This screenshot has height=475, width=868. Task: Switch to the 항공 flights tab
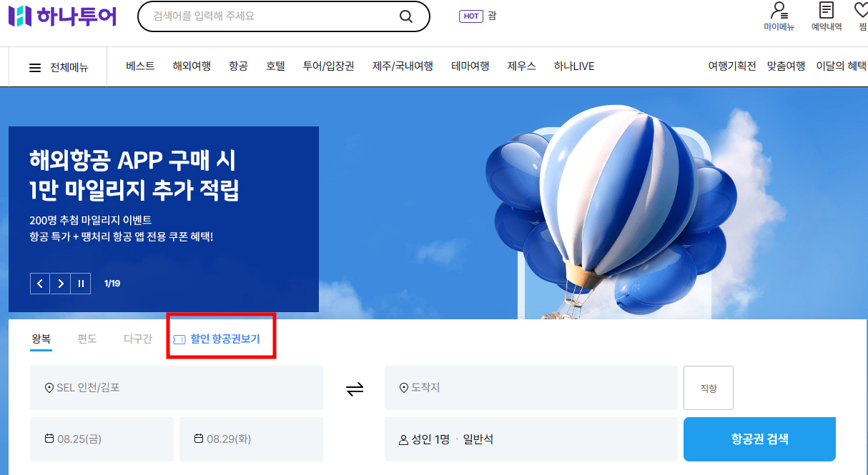(238, 65)
